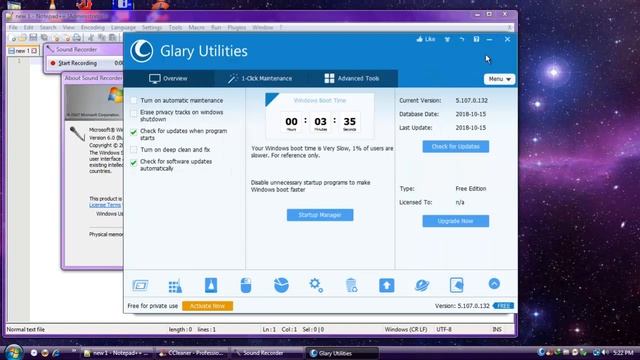Click the upward arrow Software Update icon
Image resolution: width=640 pixels, height=360 pixels.
click(x=387, y=285)
